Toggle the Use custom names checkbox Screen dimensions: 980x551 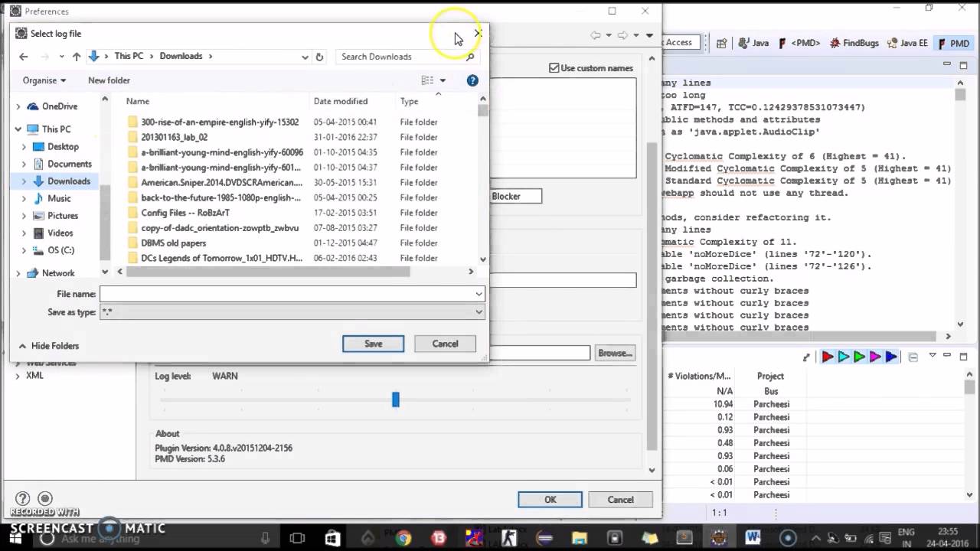pos(554,68)
